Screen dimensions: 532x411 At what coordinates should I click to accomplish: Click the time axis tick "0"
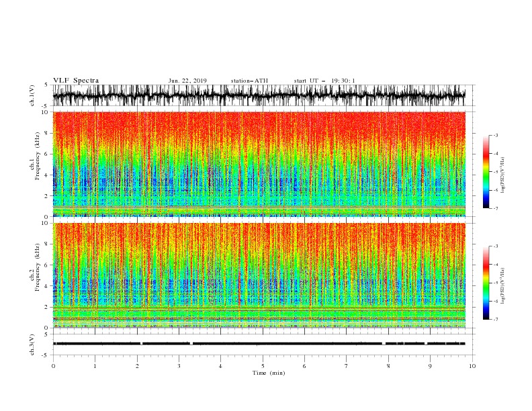(53, 366)
